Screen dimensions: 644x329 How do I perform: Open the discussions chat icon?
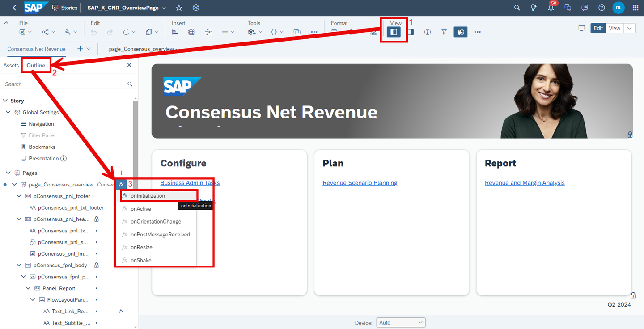(568, 8)
